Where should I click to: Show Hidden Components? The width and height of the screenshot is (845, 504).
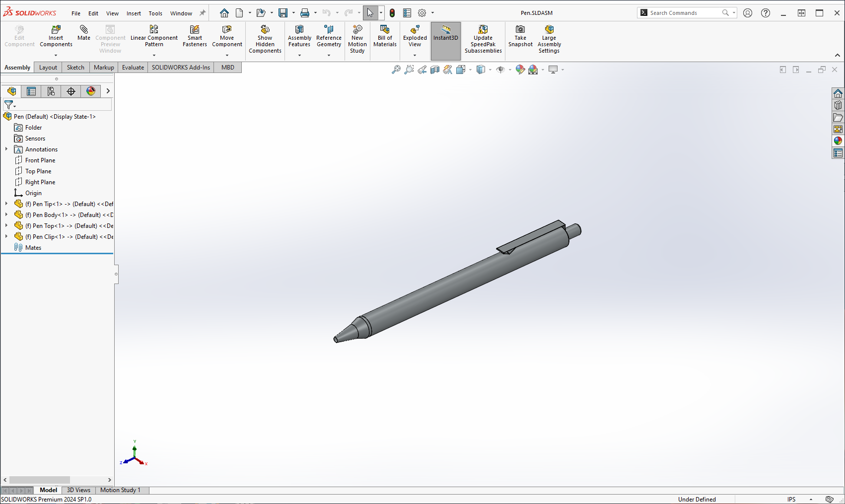265,39
